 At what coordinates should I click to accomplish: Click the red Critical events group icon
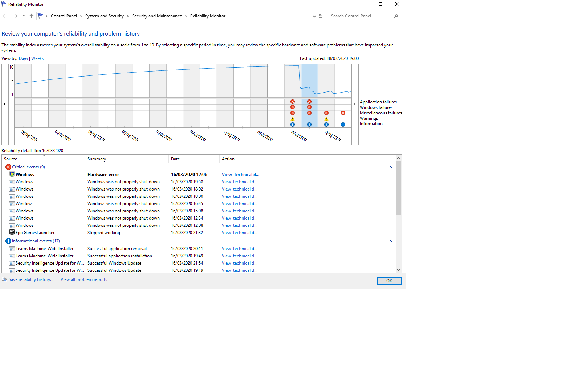pos(8,167)
